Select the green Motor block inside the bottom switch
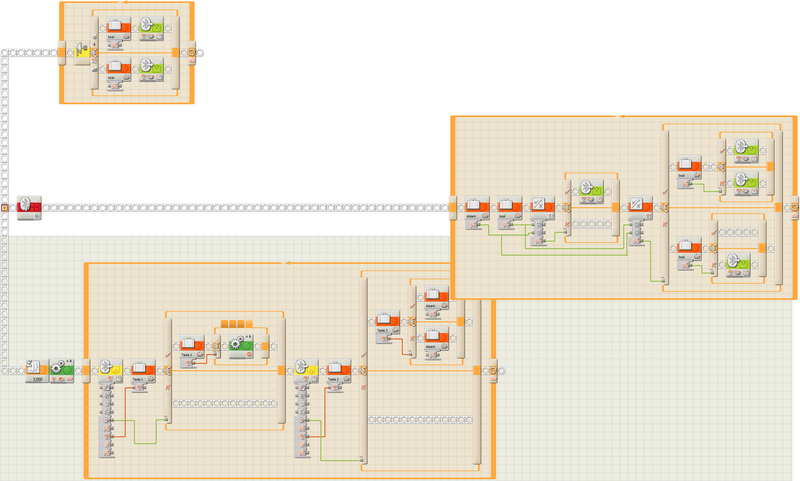This screenshot has width=800, height=481. 241,346
